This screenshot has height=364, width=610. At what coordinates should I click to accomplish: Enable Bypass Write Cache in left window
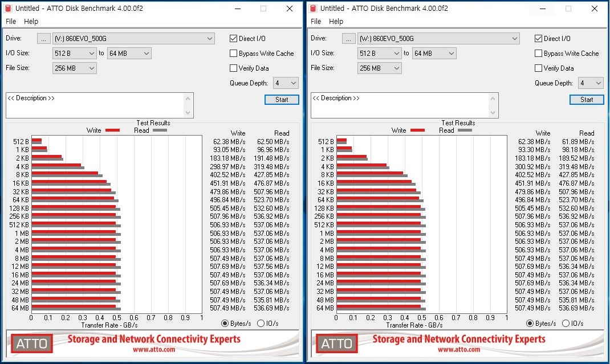pyautogui.click(x=233, y=54)
